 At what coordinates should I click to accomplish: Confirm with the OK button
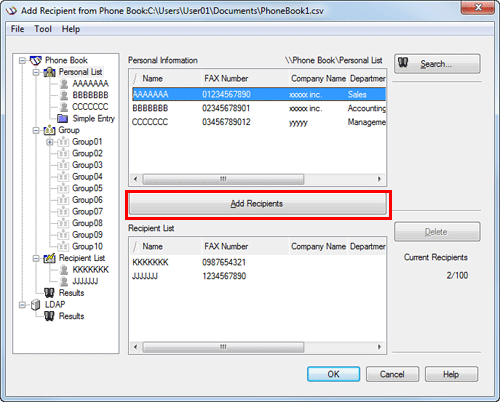pos(333,374)
